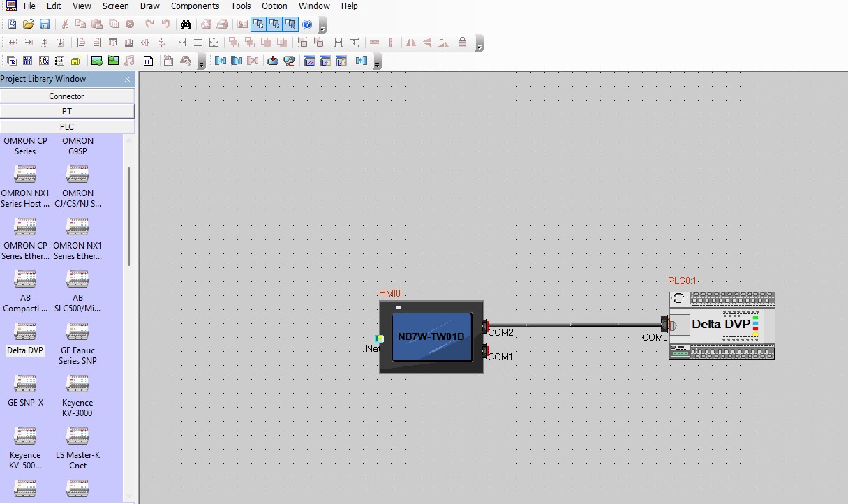Click the binoculars Find icon
The width and height of the screenshot is (848, 504).
pos(186,24)
